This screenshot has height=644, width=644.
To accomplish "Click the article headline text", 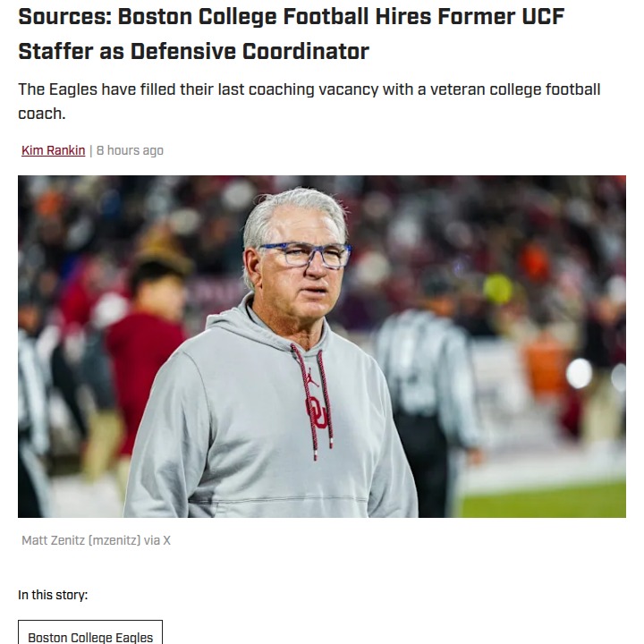I will pyautogui.click(x=291, y=33).
